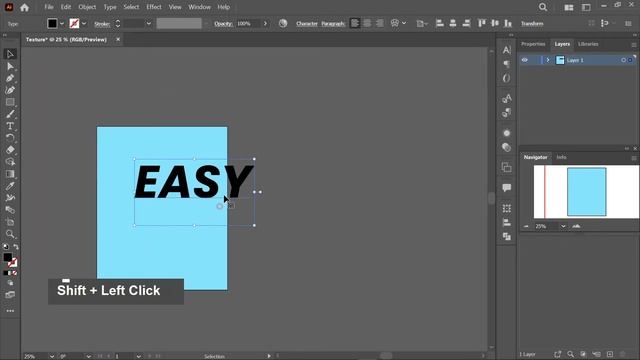Open the Pathfinder panel icon in dock
Image resolution: width=640 pixels, height=360 pixels.
point(507,236)
